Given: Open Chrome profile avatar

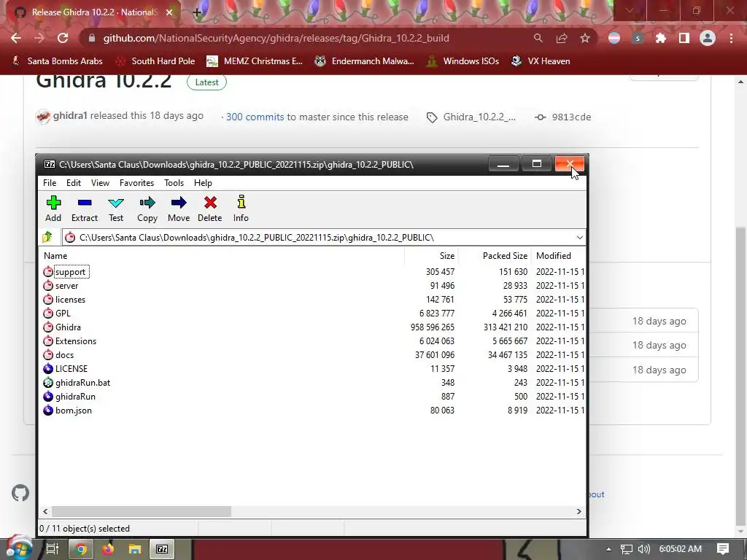Looking at the screenshot, I should click(x=708, y=38).
